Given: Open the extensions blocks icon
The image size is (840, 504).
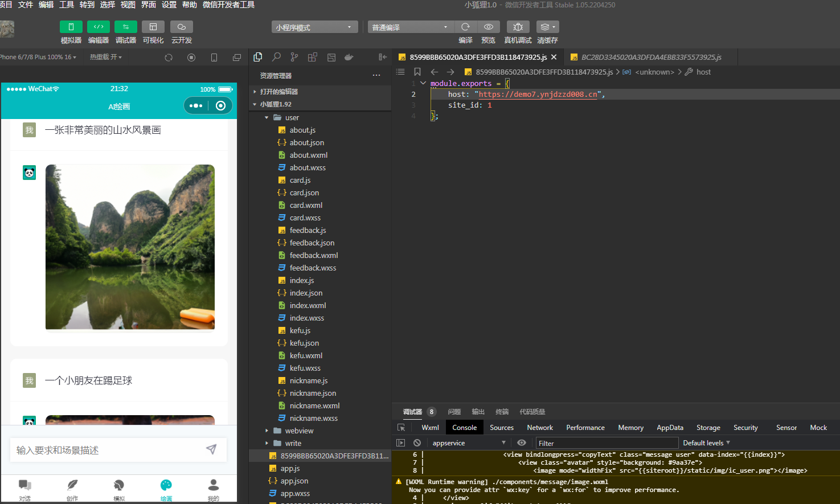Looking at the screenshot, I should click(313, 57).
